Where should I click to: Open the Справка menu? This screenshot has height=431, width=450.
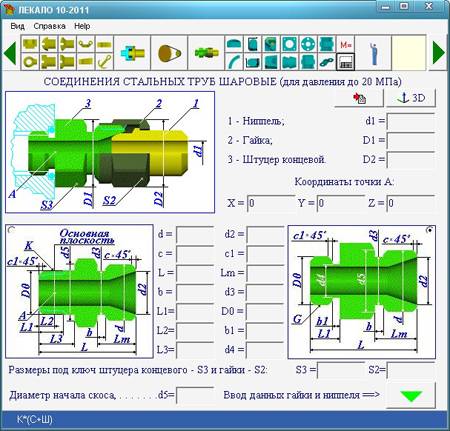pyautogui.click(x=49, y=26)
